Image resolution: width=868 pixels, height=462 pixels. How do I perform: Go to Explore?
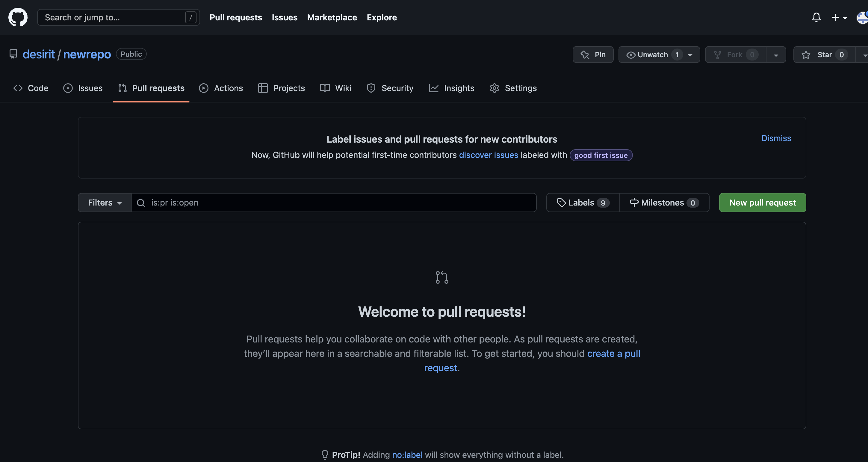[x=382, y=17]
